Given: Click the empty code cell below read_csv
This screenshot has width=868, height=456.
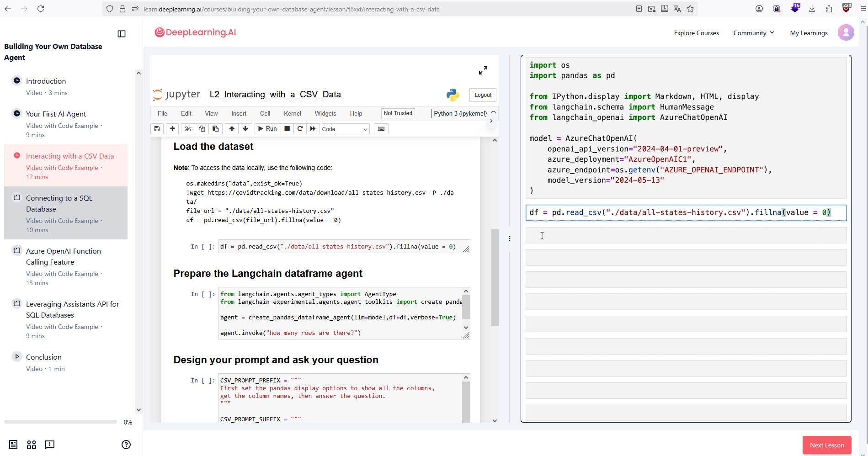Looking at the screenshot, I should 686,235.
